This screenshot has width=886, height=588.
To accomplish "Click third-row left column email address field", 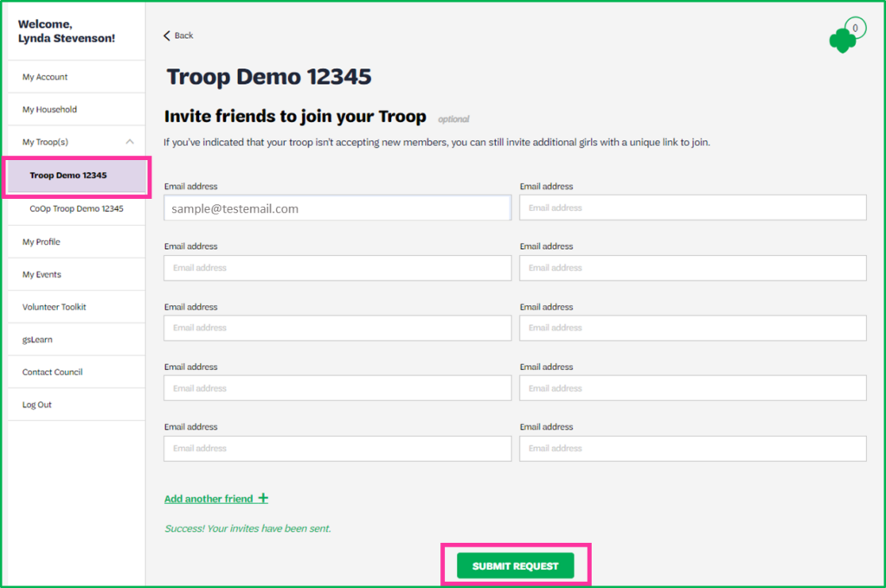I will point(337,328).
